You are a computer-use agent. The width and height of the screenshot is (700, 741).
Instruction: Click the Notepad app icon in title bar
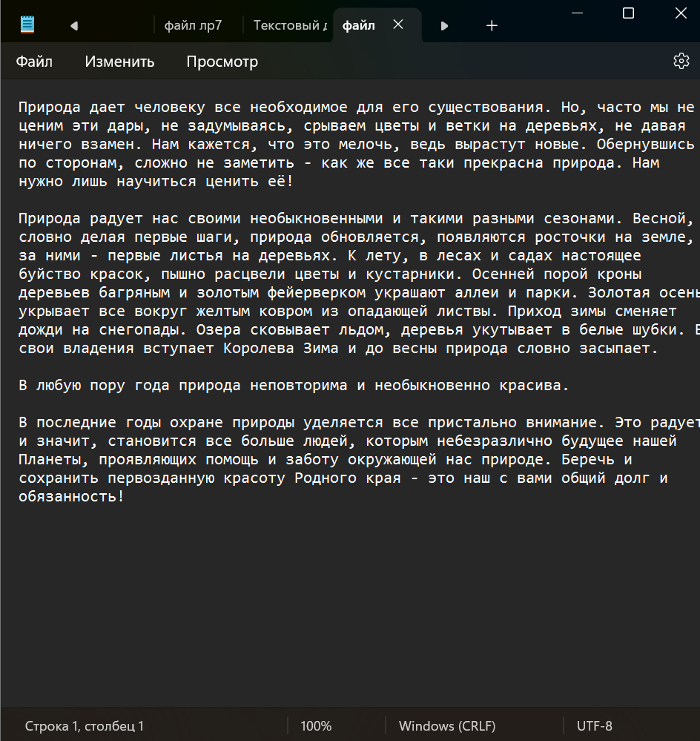[27, 24]
